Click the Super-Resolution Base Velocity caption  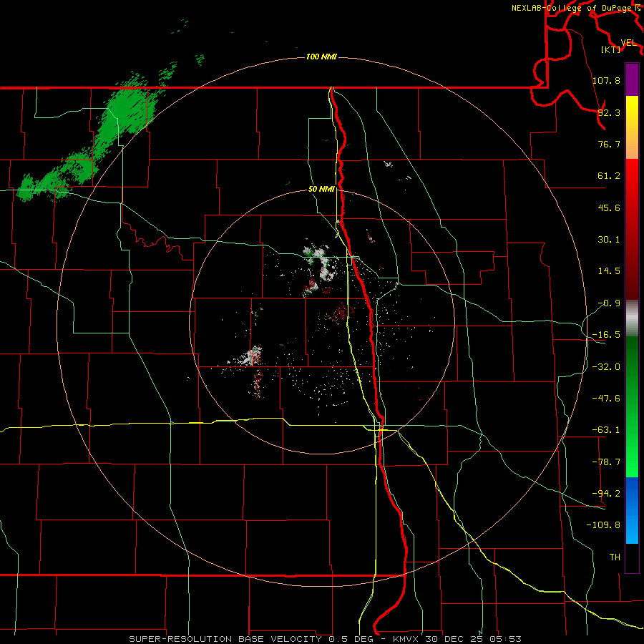point(325,639)
